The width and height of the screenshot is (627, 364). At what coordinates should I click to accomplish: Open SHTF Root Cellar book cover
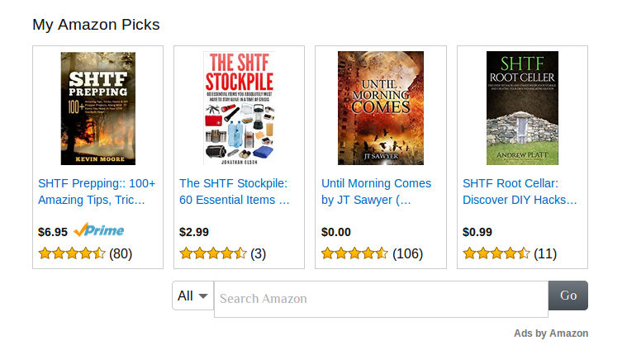[522, 108]
